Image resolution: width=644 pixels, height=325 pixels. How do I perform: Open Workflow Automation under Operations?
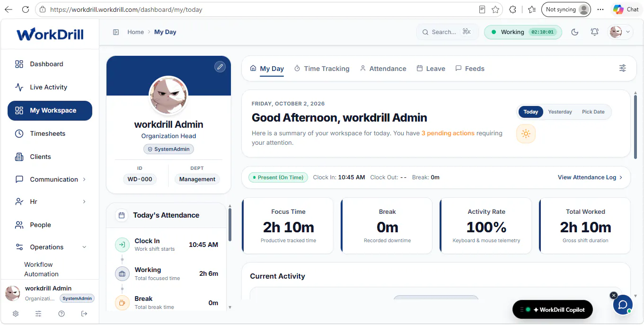(x=42, y=269)
